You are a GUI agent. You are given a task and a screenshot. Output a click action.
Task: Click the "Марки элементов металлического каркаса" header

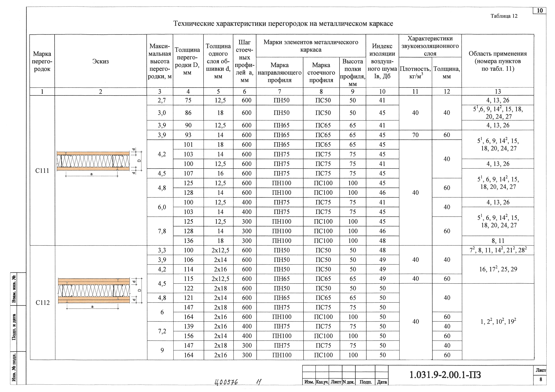(311, 46)
